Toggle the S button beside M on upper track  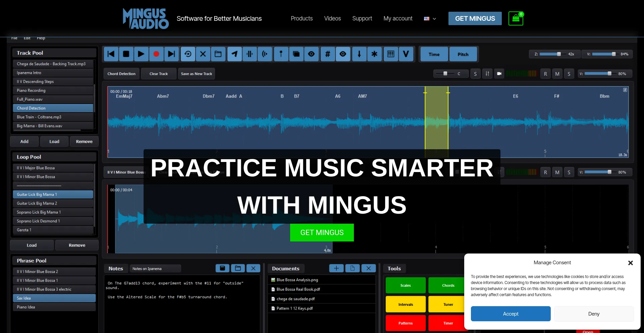pos(569,74)
